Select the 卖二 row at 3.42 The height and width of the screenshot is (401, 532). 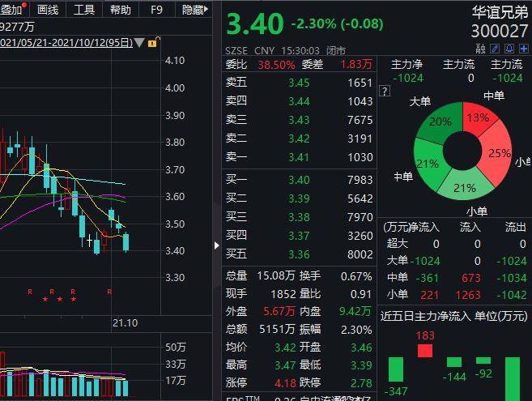[299, 139]
